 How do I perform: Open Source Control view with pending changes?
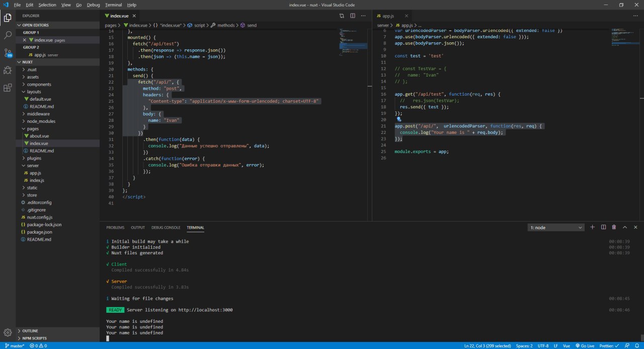8,53
